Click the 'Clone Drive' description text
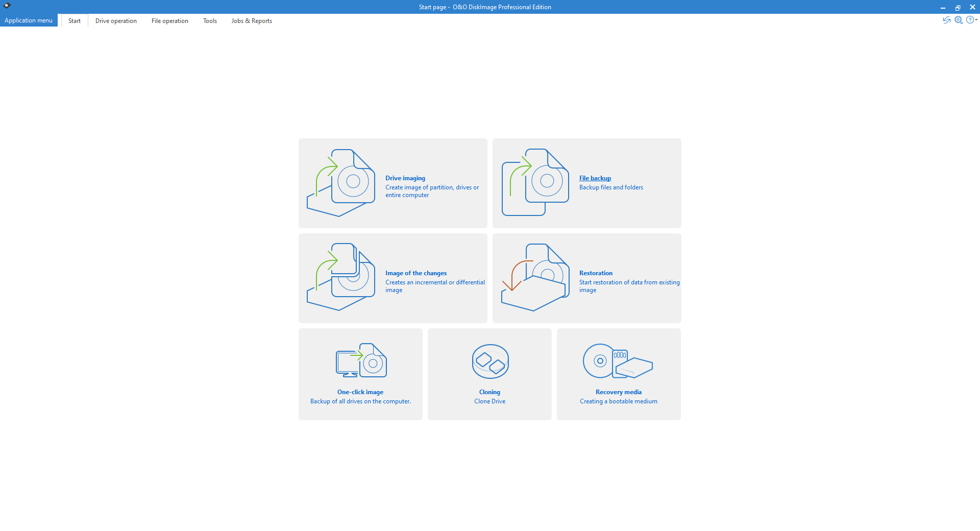 [490, 401]
